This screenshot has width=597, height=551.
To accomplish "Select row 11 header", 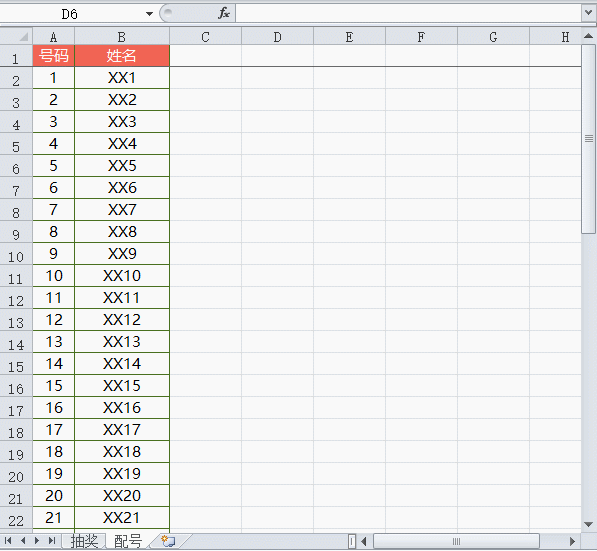I will (x=16, y=276).
